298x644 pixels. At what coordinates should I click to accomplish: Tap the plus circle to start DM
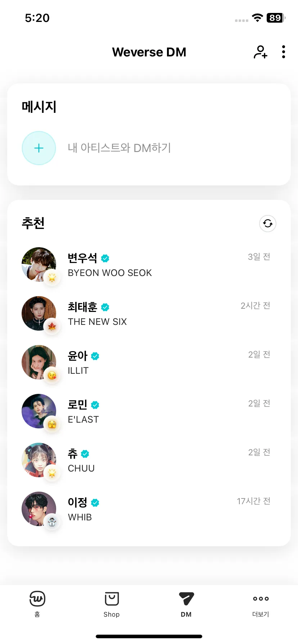[39, 148]
